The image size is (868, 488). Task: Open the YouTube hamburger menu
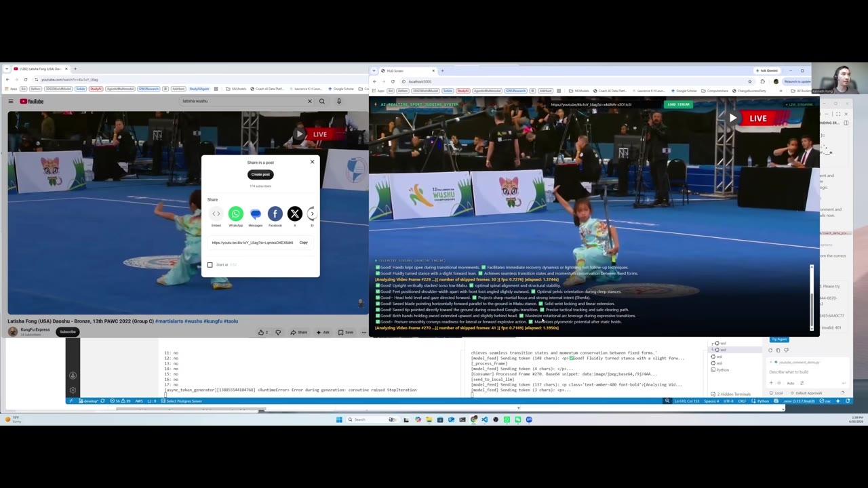coord(11,101)
